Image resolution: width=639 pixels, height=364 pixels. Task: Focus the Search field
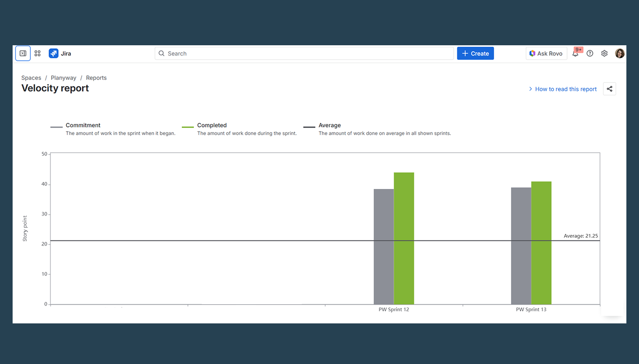click(x=304, y=53)
